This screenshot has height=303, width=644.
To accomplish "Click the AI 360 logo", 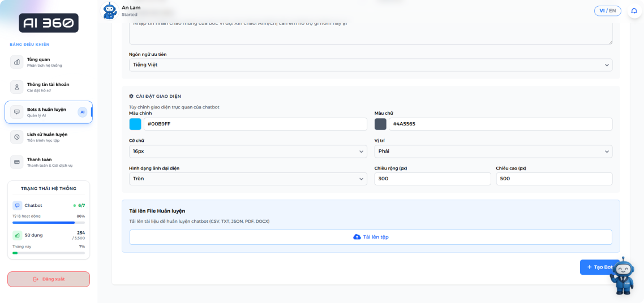I will click(48, 23).
